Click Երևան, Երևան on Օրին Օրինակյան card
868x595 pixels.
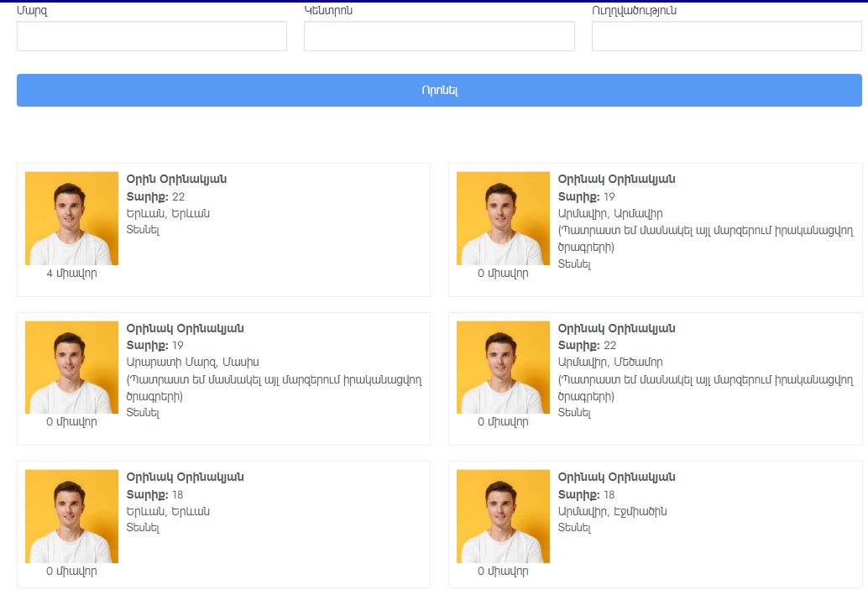coord(168,214)
